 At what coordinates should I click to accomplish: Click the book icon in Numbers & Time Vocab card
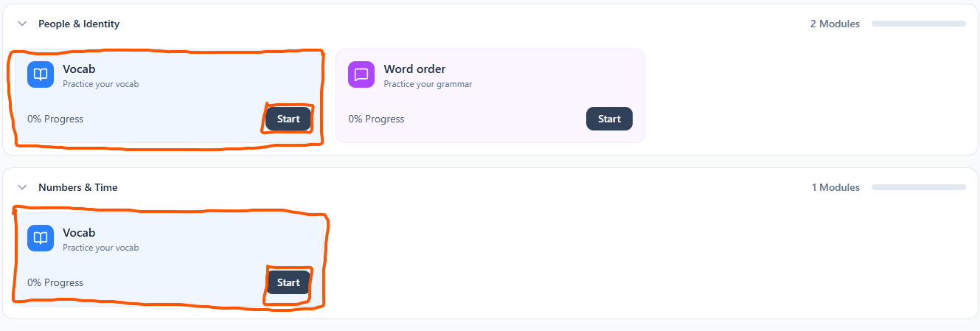click(x=41, y=238)
